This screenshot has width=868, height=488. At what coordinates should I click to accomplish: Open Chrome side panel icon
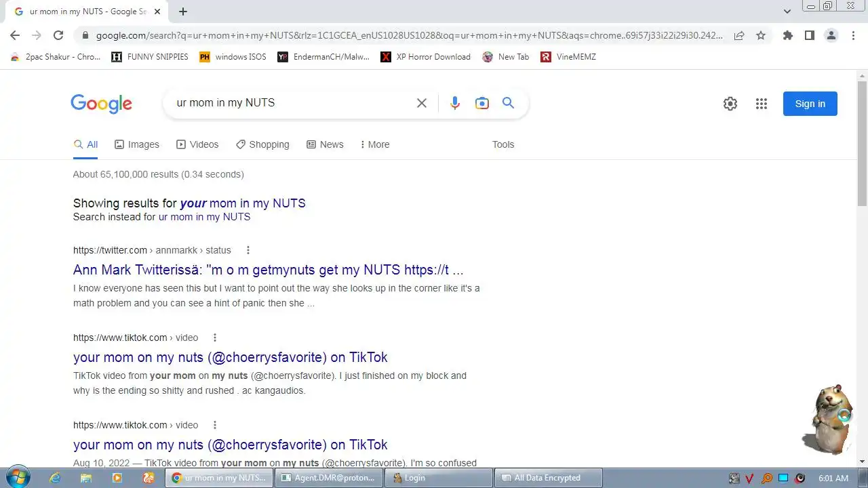[x=810, y=35]
